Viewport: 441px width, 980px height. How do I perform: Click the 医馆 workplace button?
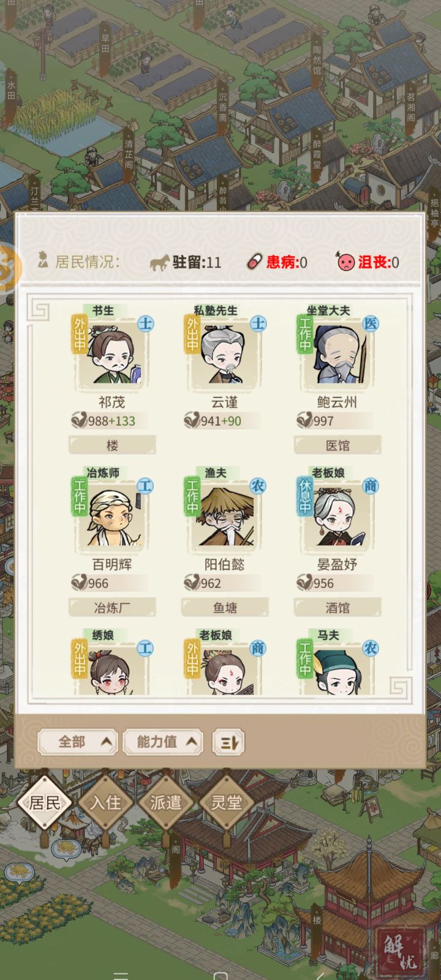337,445
